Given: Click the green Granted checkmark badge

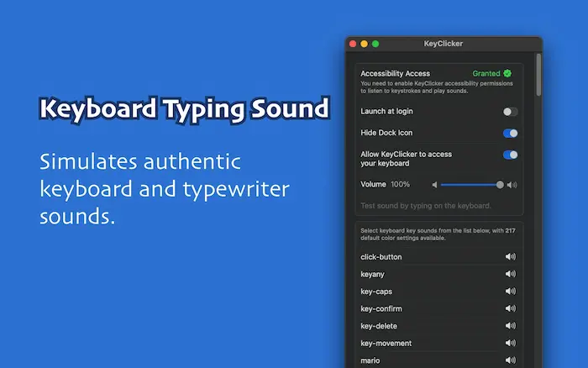Looking at the screenshot, I should pyautogui.click(x=507, y=73).
